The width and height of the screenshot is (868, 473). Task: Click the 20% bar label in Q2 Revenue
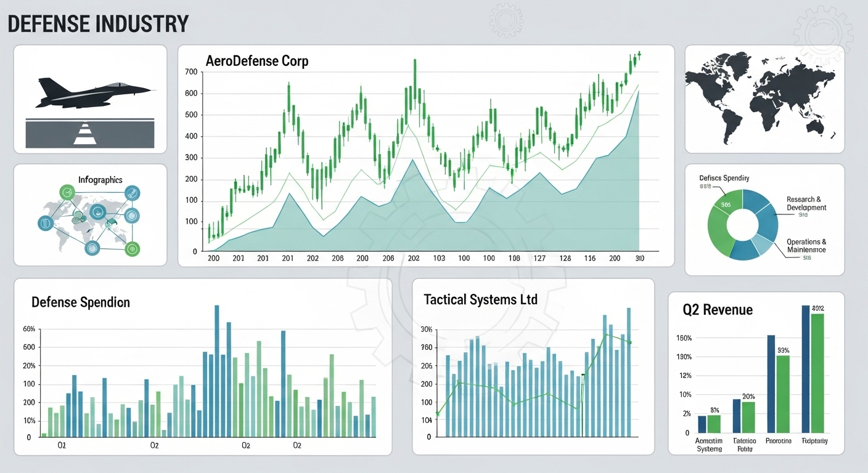(748, 397)
